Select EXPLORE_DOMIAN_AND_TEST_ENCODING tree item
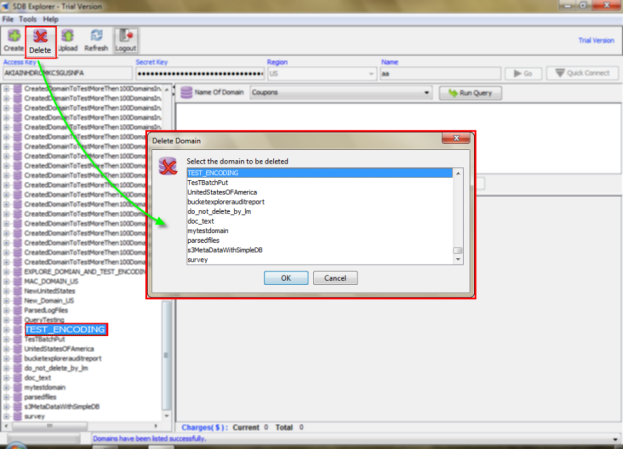The height and width of the screenshot is (449, 623). pos(85,272)
